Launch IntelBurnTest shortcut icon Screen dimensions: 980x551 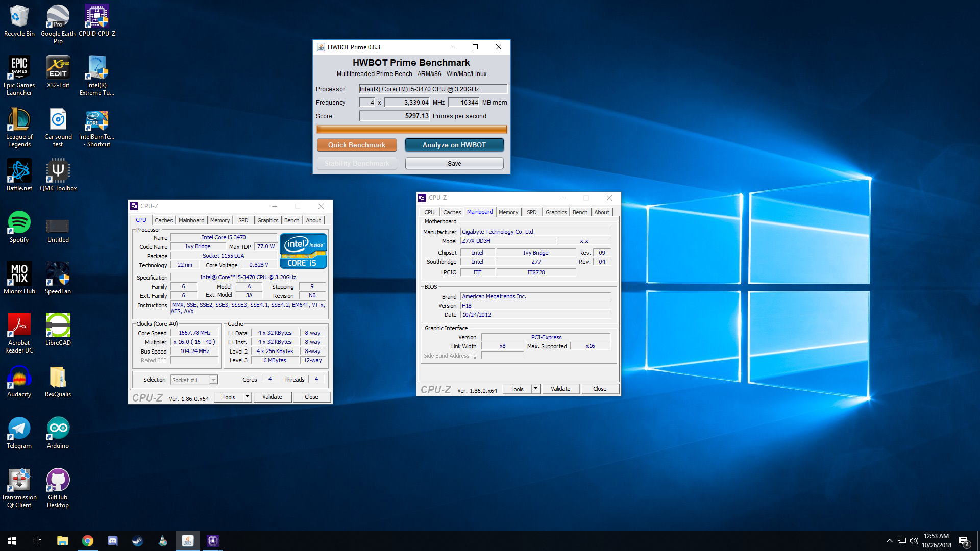(97, 127)
